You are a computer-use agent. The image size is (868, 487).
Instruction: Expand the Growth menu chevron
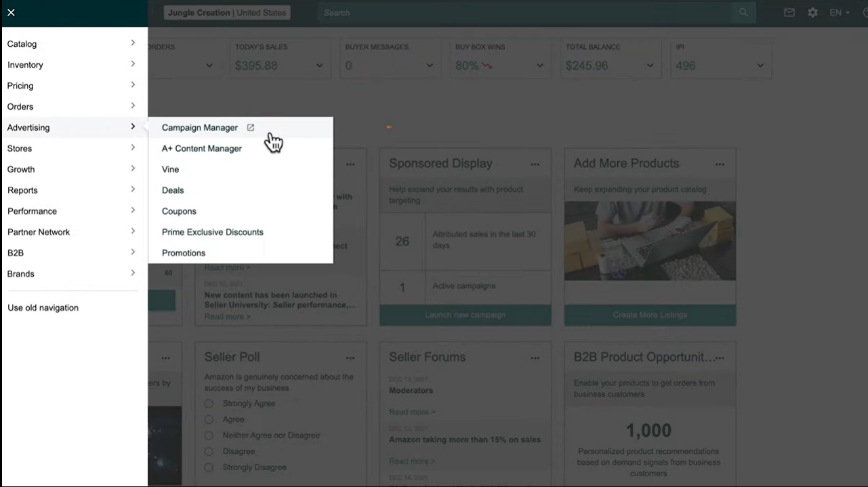(133, 169)
